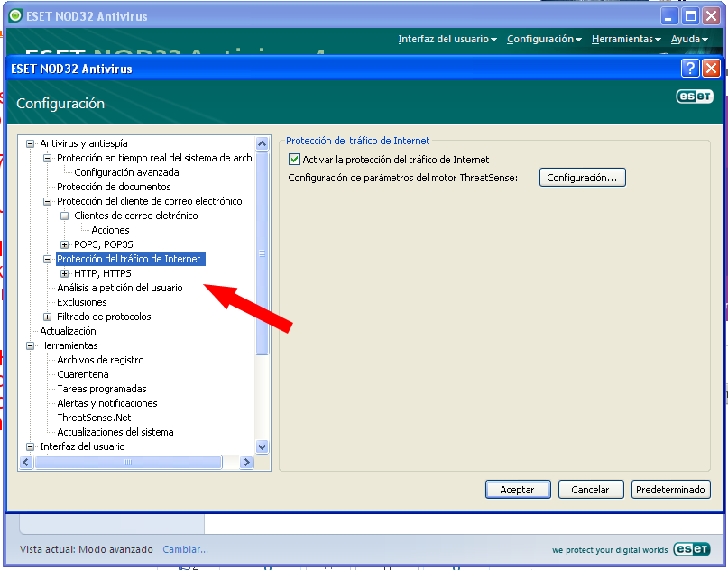Select Interfaz del usuario label in tree

82,446
